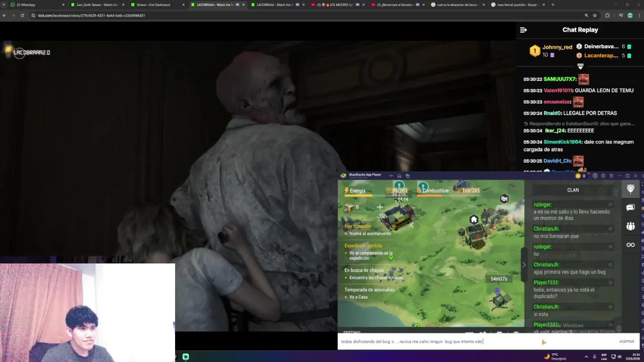The image size is (644, 362).
Task: Open the browser profile avatar
Action: point(630,16)
